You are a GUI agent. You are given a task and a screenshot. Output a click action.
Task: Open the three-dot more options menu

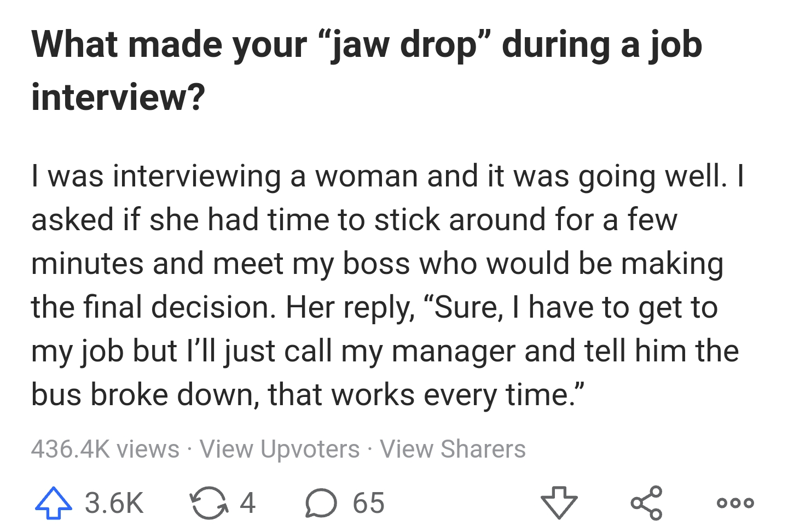[735, 502]
